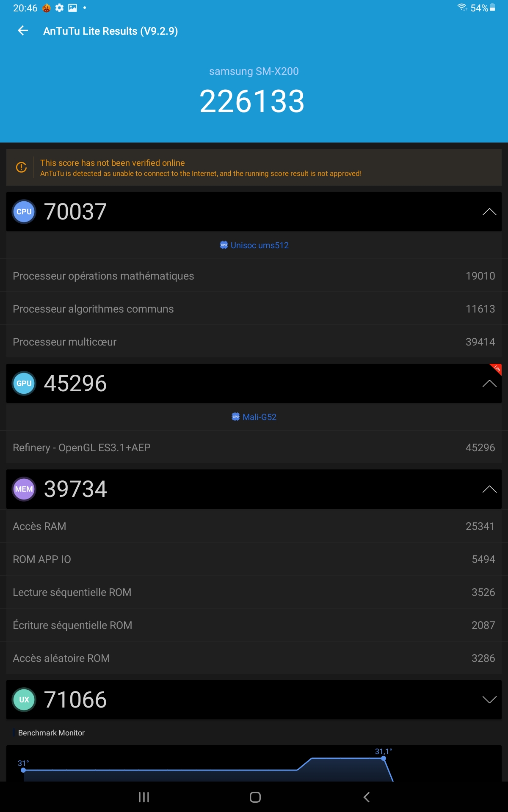Viewport: 508px width, 812px height.
Task: Tap the Wi-Fi icon in status bar
Action: [x=462, y=8]
